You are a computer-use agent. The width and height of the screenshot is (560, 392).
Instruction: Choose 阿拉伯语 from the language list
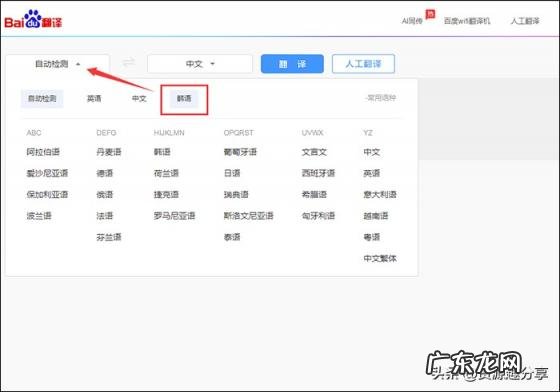point(43,152)
